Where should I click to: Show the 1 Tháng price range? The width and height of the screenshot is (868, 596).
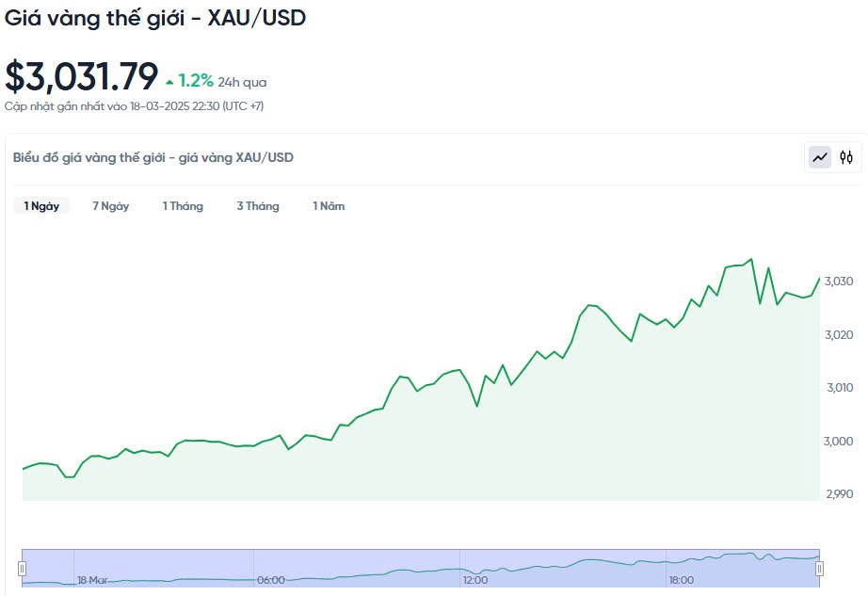183,206
